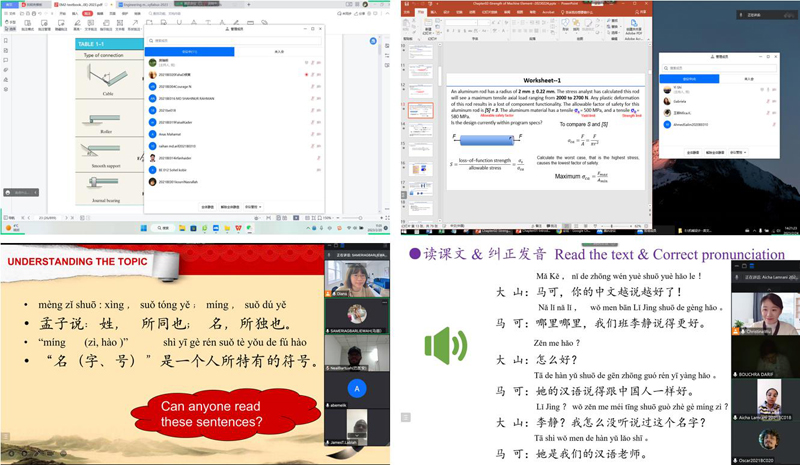Image resolution: width=800 pixels, height=465 pixels.
Task: Click the green speaker audio icon
Action: point(445,346)
